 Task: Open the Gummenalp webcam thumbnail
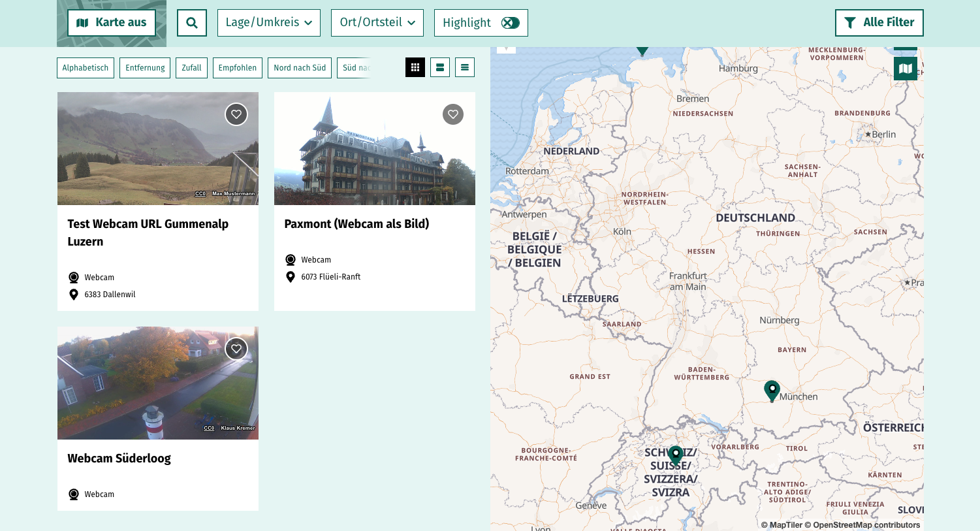(x=158, y=149)
